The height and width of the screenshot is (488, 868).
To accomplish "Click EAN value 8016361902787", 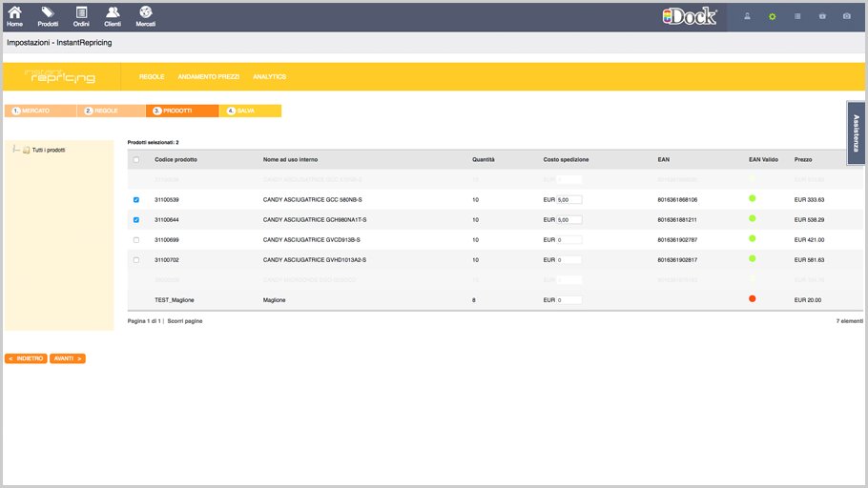I will (x=677, y=240).
